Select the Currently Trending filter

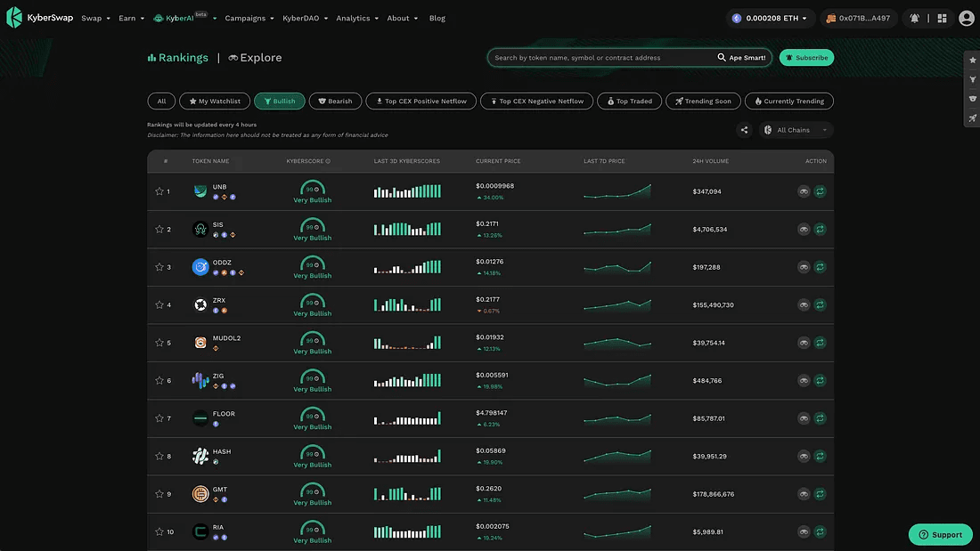click(x=788, y=101)
